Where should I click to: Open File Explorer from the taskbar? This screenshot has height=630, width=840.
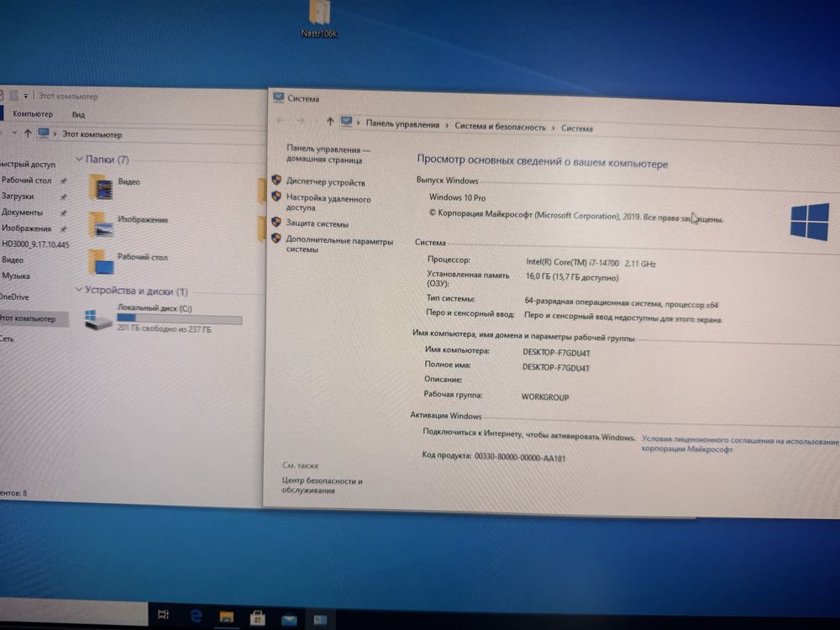pyautogui.click(x=227, y=617)
